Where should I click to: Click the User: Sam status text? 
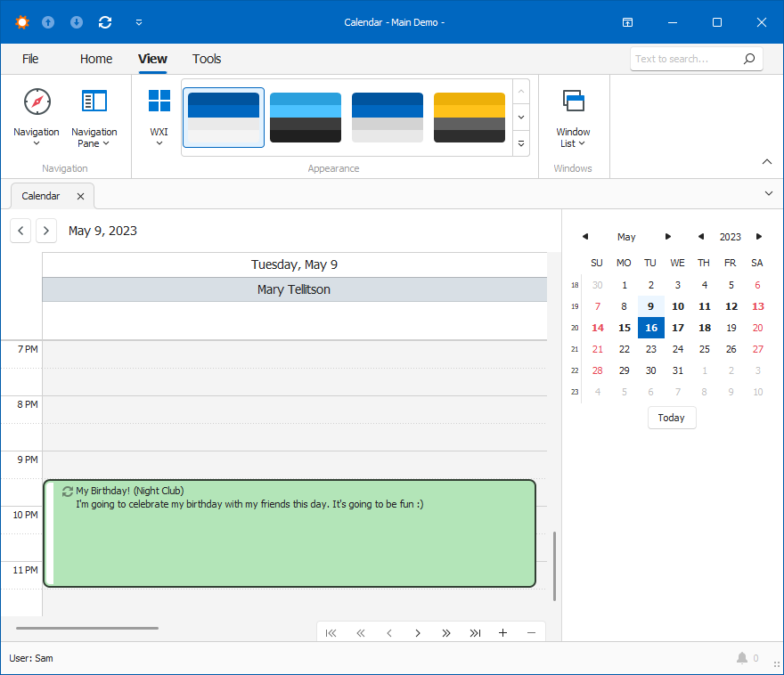(31, 658)
